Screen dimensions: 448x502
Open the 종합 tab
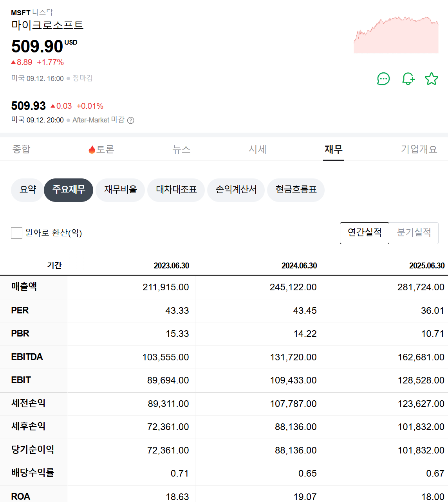22,149
